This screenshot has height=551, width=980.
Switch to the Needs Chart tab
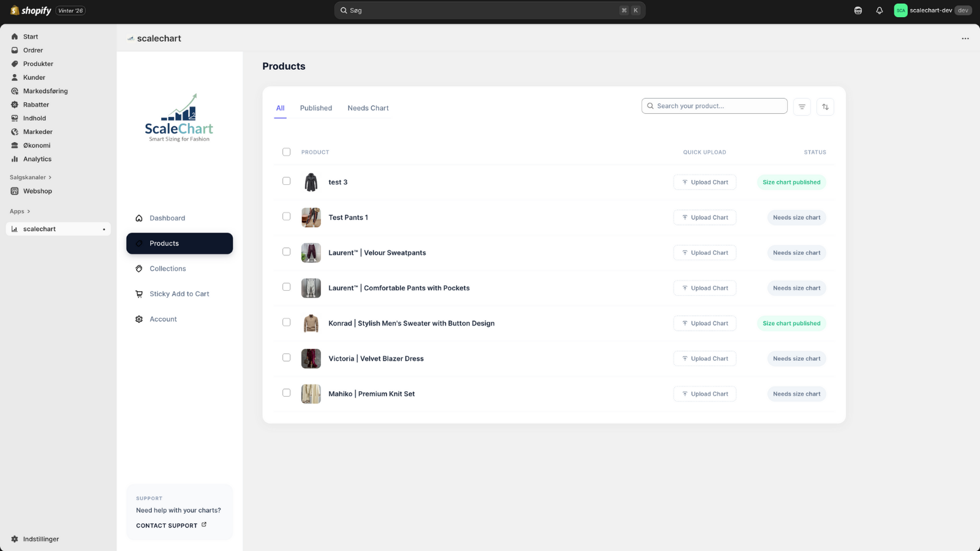point(368,108)
